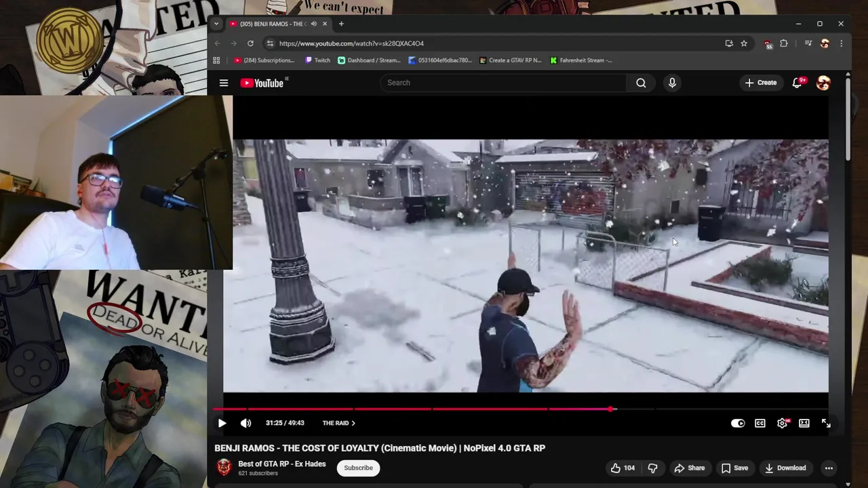Click the YouTube search magnifier button
This screenshot has width=868, height=488.
pyautogui.click(x=641, y=83)
